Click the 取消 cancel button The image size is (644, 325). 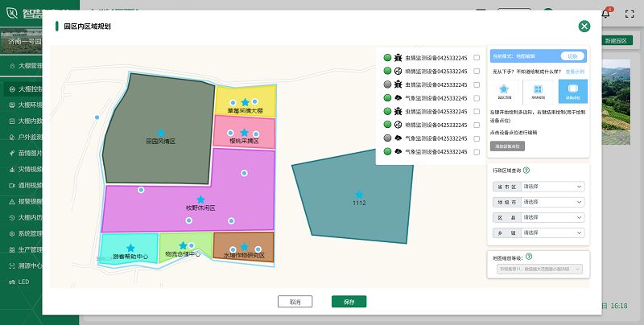(295, 302)
